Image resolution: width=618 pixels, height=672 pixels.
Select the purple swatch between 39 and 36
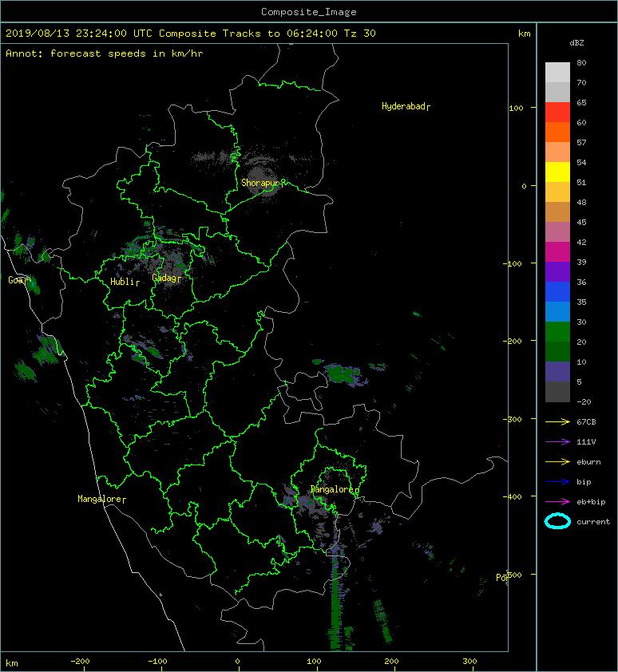(x=557, y=272)
